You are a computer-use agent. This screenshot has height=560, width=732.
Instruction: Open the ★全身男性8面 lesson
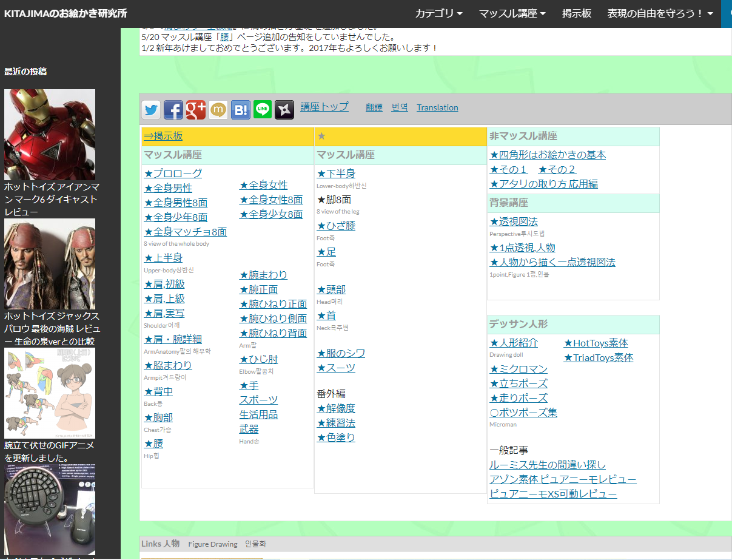tap(176, 203)
